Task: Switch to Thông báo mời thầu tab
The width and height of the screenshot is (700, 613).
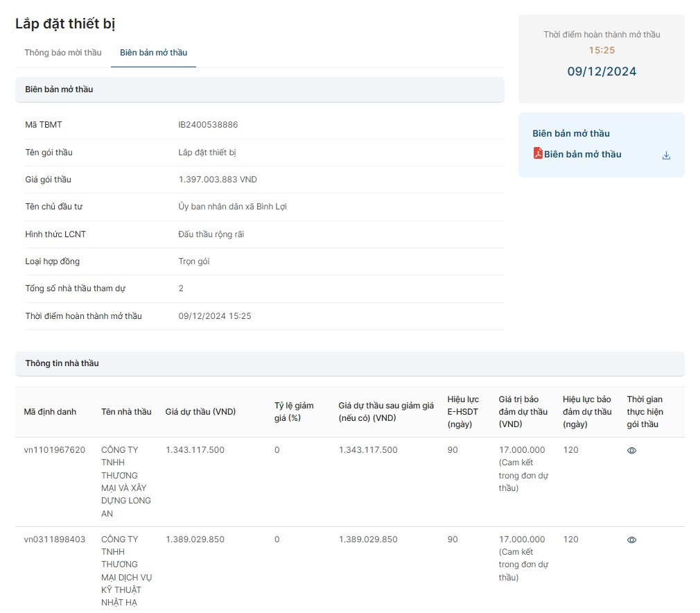Action: click(63, 53)
